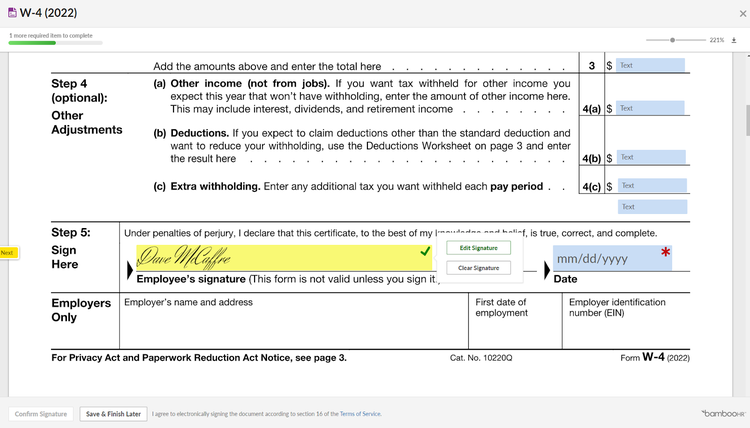Click Clear Signature button
This screenshot has width=750, height=428.
pyautogui.click(x=478, y=268)
